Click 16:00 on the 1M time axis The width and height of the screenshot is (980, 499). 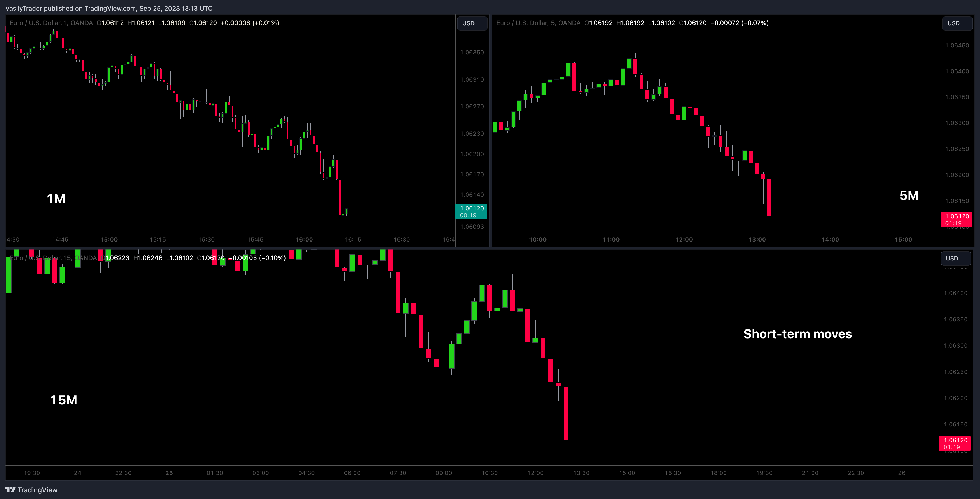[304, 240]
